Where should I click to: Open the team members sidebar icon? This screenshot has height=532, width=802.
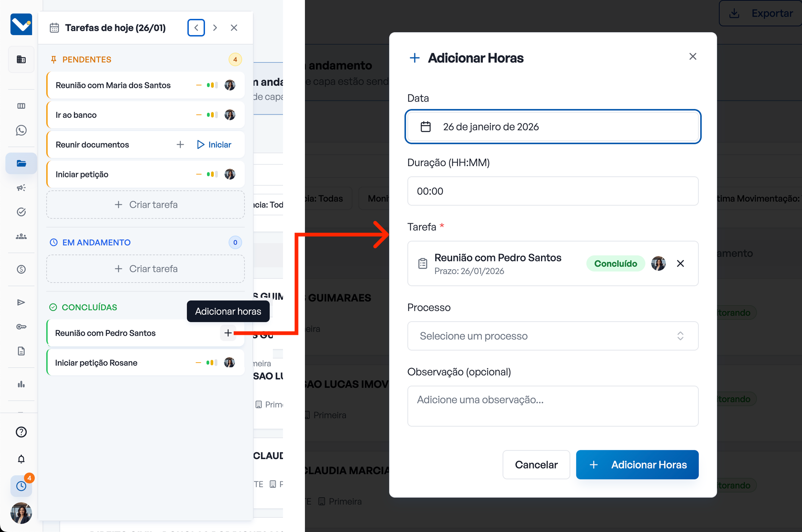(x=21, y=237)
